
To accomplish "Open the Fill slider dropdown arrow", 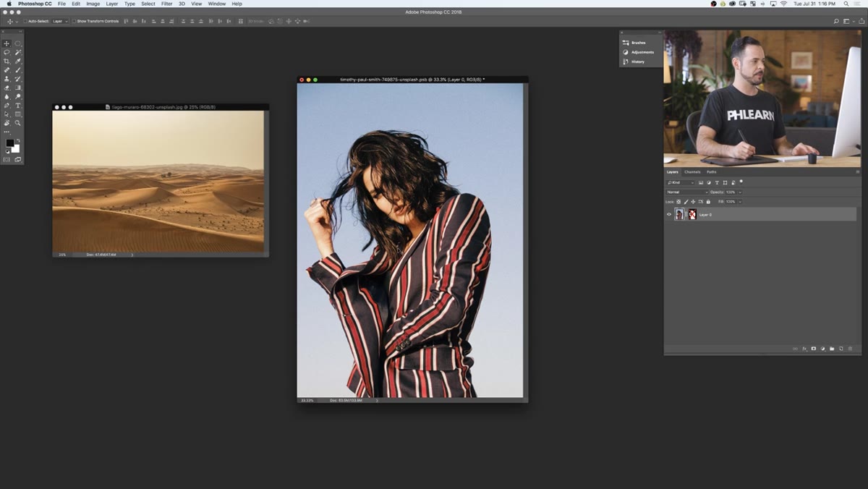I will click(x=740, y=202).
